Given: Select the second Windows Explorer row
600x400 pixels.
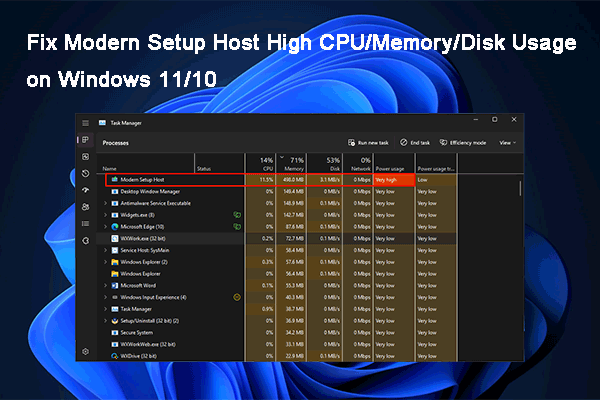Looking at the screenshot, I should [276, 274].
